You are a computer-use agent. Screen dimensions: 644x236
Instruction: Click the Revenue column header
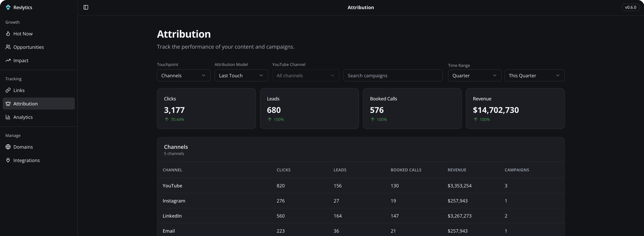pos(457,170)
